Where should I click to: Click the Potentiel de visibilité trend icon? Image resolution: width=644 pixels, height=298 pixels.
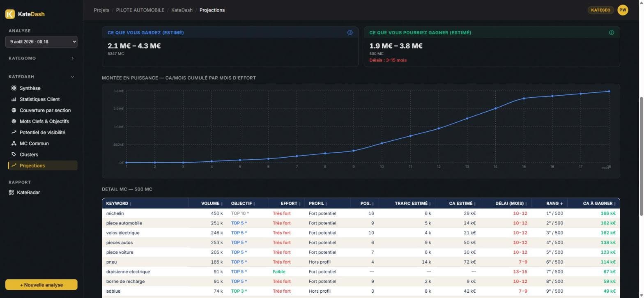tap(14, 133)
